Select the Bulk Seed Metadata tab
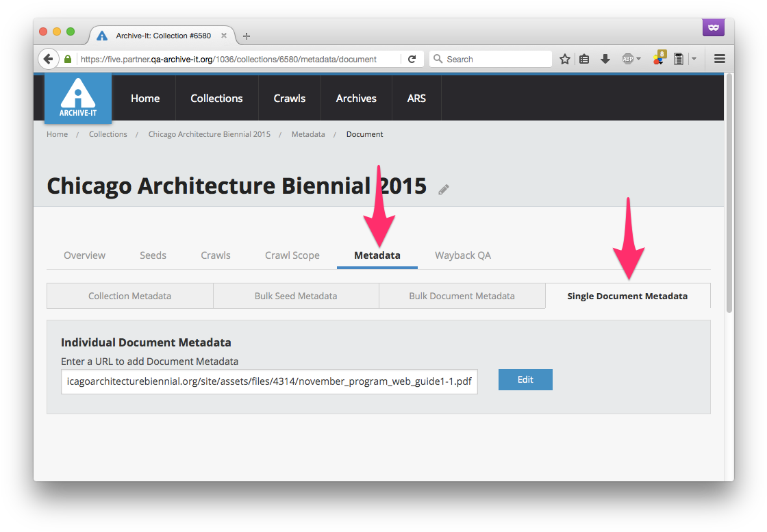This screenshot has width=767, height=532. [x=295, y=296]
